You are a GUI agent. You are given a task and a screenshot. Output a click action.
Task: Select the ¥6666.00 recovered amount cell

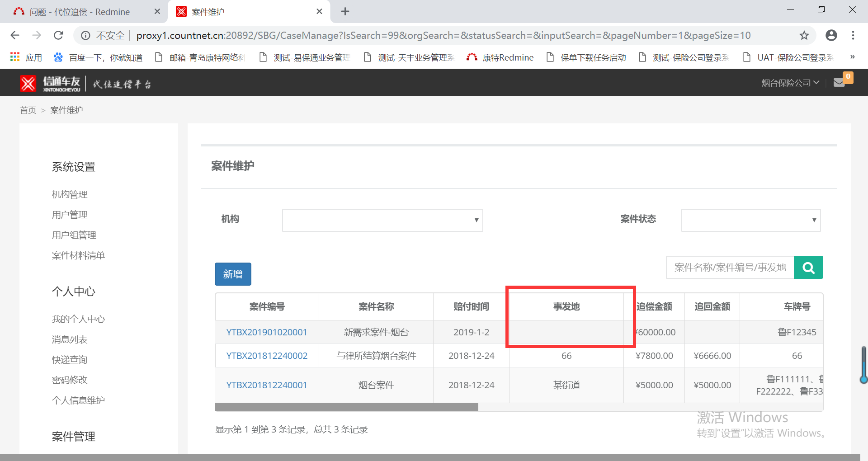pos(712,356)
